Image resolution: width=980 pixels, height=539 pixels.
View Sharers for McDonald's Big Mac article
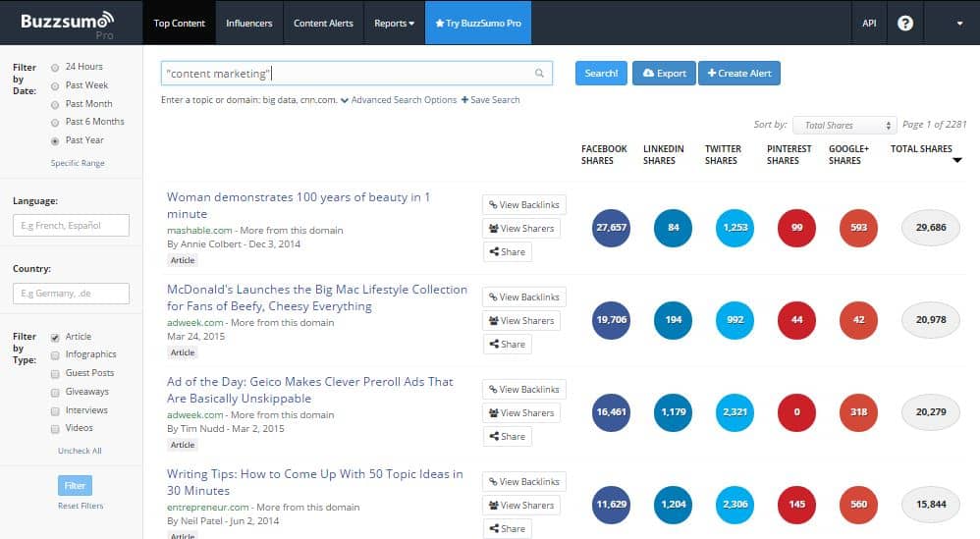coord(521,320)
